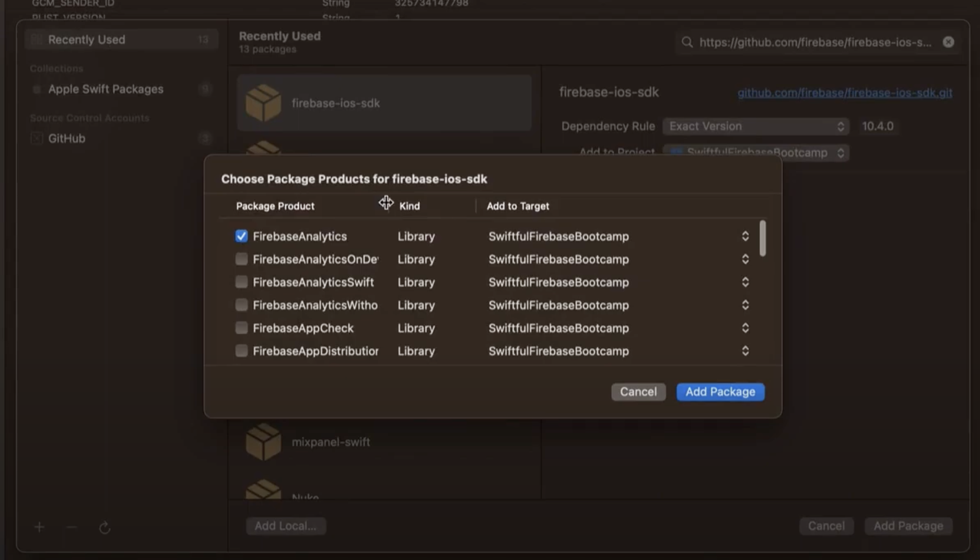The height and width of the screenshot is (560, 980).
Task: Click the Add Local... button
Action: point(286,526)
